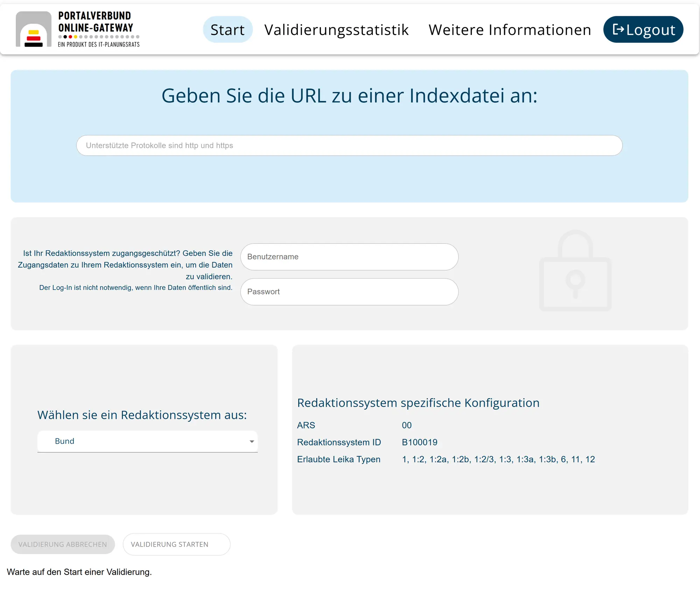Click the 'ARS' label
700x590 pixels.
pos(306,425)
